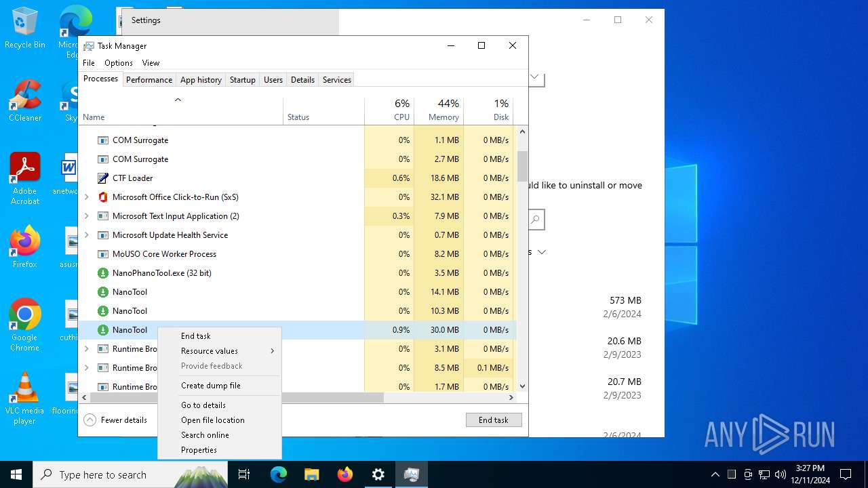
Task: Show hidden system tray icons
Action: pyautogui.click(x=715, y=474)
